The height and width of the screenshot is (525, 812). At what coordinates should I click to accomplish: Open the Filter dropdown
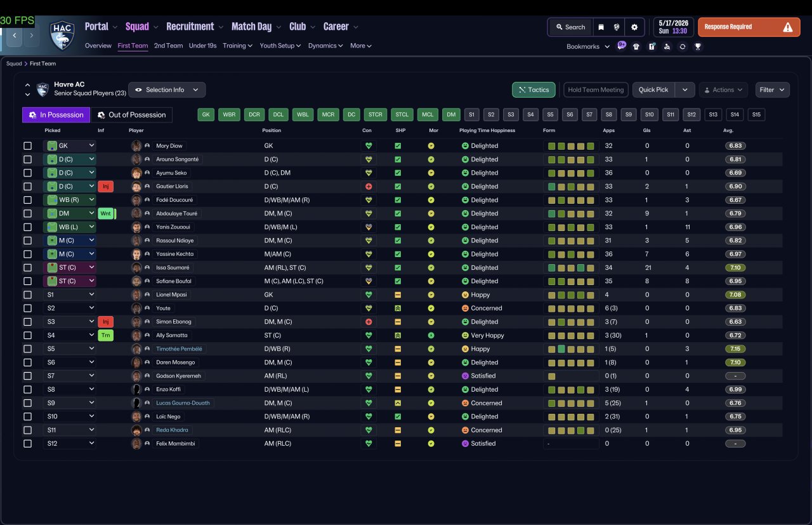(772, 90)
